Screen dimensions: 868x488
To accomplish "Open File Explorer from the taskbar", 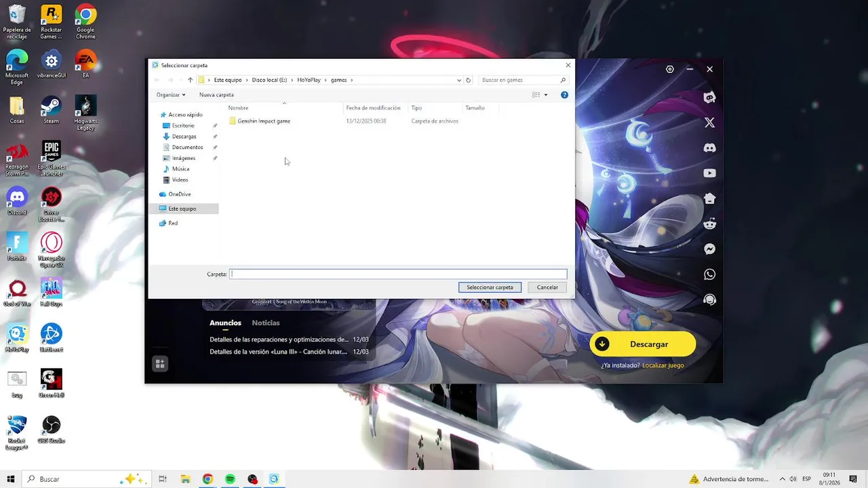I will (x=185, y=479).
